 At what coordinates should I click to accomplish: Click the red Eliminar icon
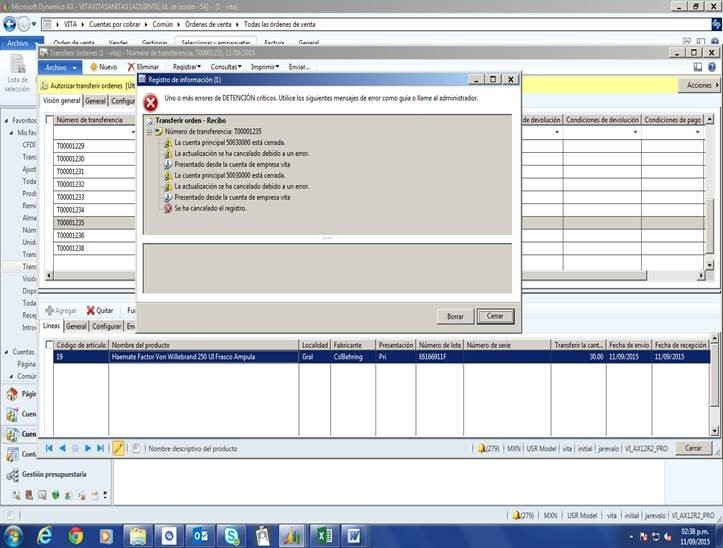point(131,67)
